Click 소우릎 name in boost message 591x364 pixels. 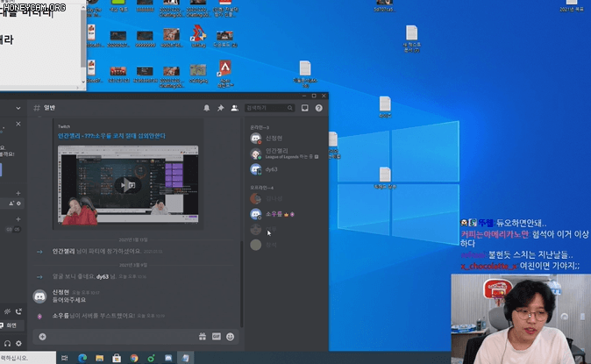(x=61, y=316)
